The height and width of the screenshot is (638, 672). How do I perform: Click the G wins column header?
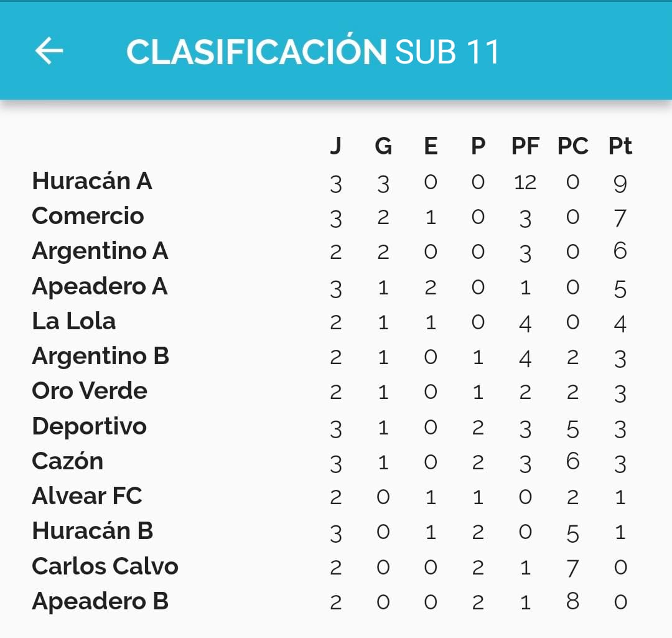[383, 146]
